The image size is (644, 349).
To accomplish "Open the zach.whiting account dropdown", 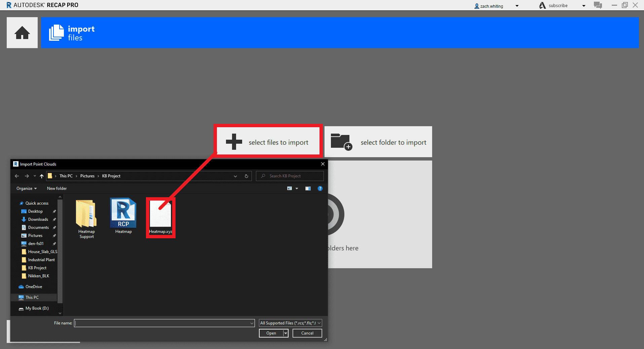I will (x=517, y=6).
